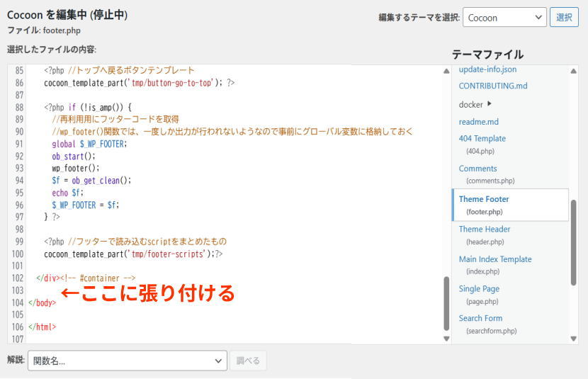Click the footer-scripts template call on line 100
Screen dimensions: 588x379
pos(133,254)
